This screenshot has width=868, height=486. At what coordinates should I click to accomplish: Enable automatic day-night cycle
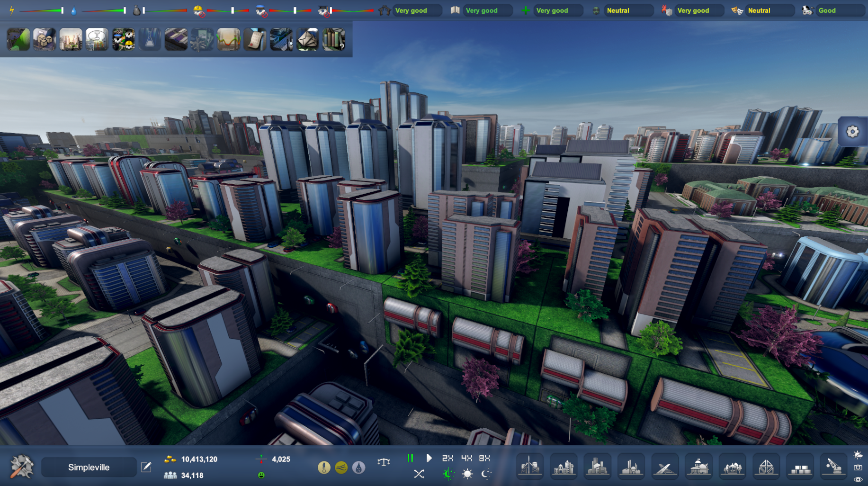click(448, 474)
